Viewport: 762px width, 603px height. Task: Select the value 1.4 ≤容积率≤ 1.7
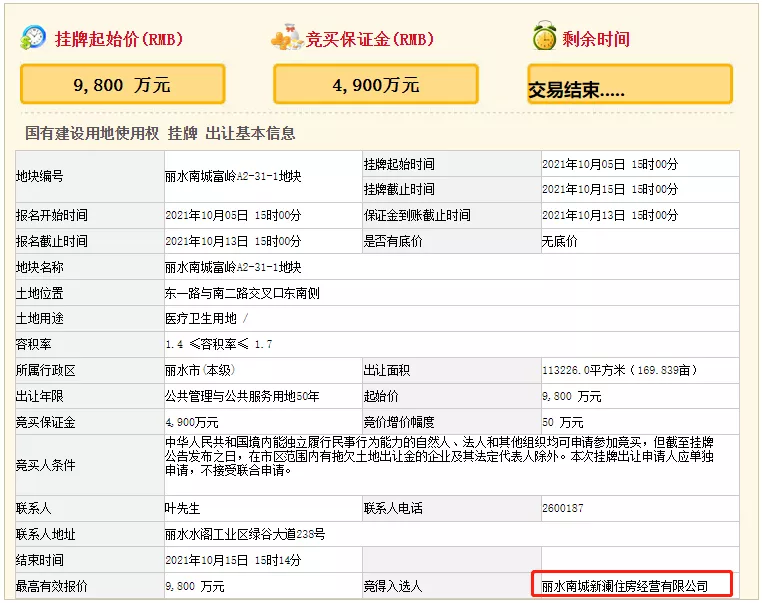219,345
